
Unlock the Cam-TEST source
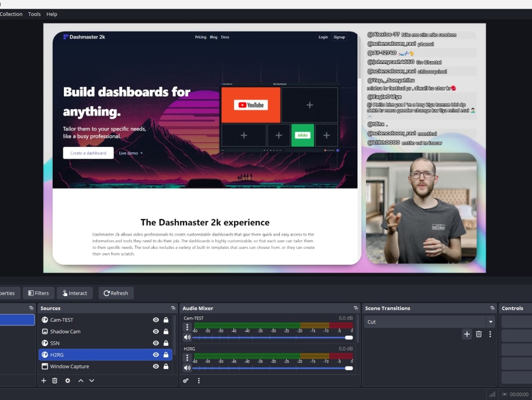tap(166, 320)
